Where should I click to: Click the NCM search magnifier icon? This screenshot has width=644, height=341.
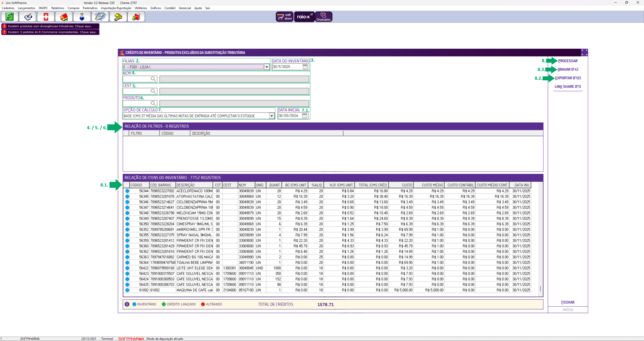[153, 79]
